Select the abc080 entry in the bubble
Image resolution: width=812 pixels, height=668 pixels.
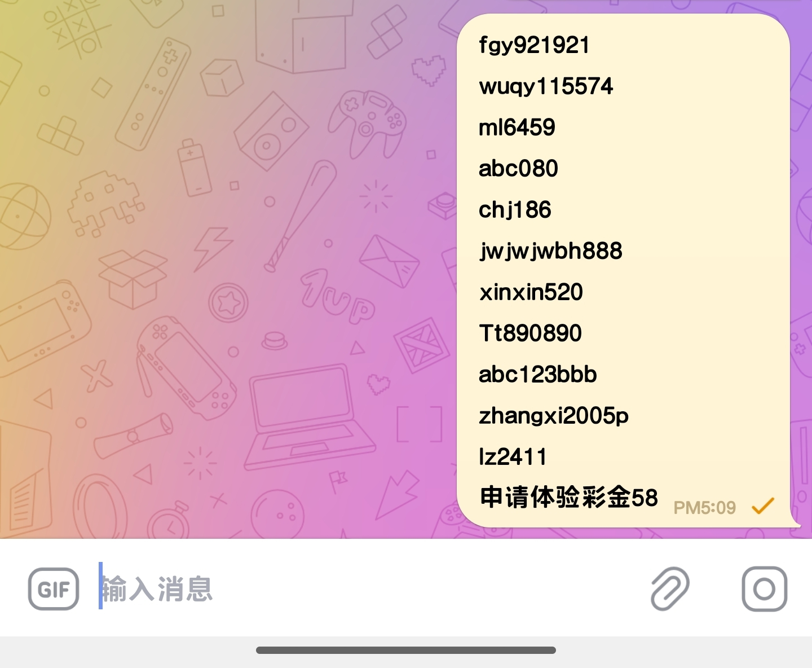518,169
